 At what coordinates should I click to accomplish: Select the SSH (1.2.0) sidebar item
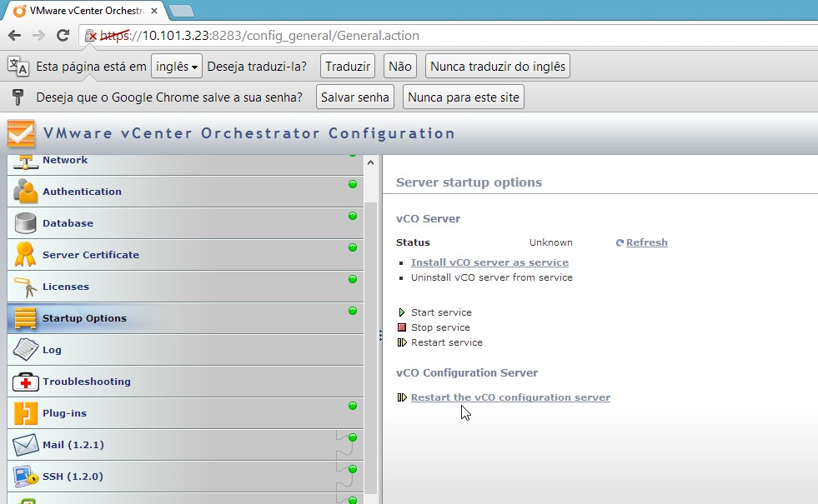73,477
